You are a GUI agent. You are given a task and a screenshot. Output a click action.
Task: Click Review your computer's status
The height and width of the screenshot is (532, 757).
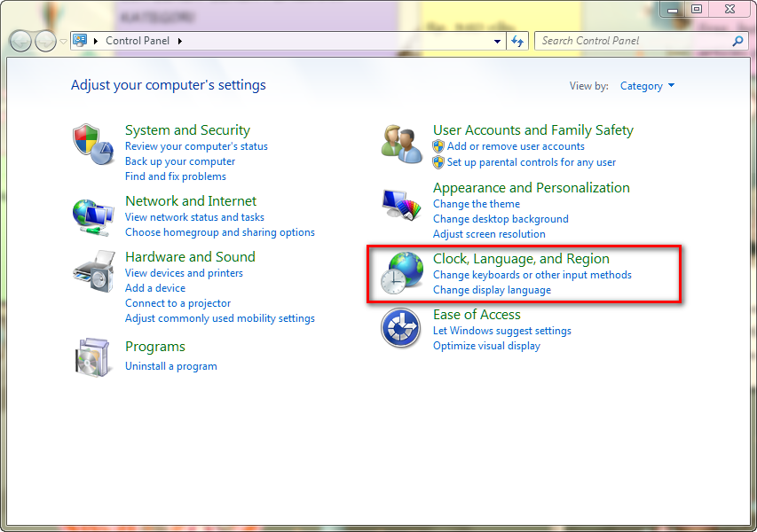click(x=196, y=146)
